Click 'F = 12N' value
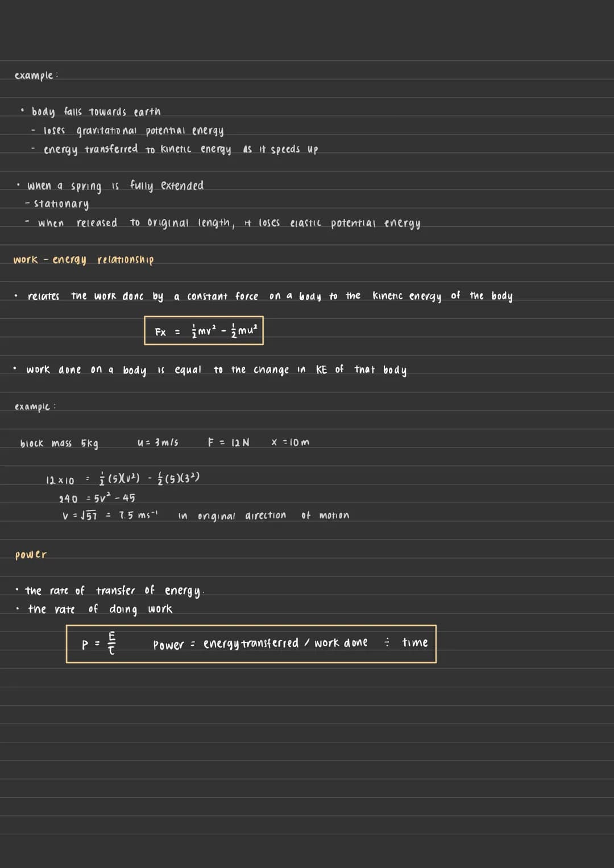 point(229,442)
